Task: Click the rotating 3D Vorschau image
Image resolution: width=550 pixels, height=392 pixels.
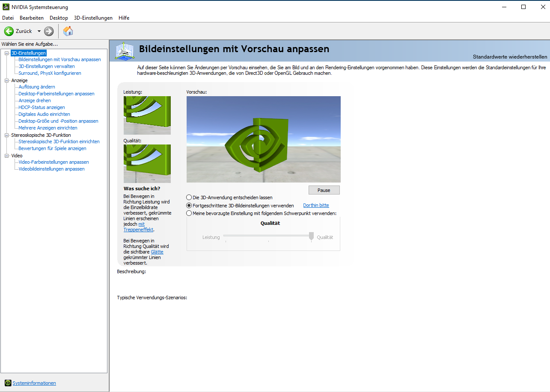Action: tap(264, 139)
